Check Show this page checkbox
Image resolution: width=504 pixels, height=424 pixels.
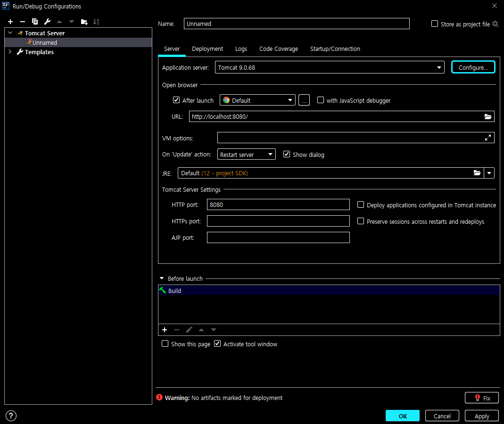coord(165,344)
